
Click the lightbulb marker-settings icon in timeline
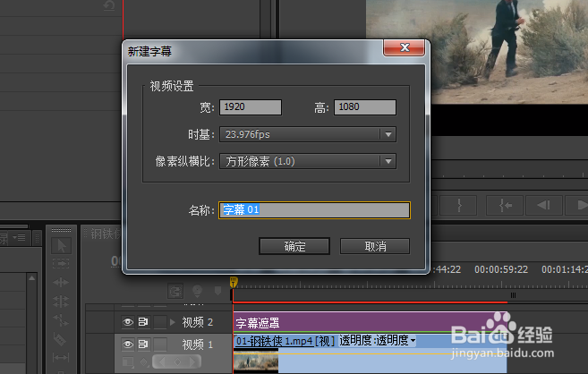(197, 291)
